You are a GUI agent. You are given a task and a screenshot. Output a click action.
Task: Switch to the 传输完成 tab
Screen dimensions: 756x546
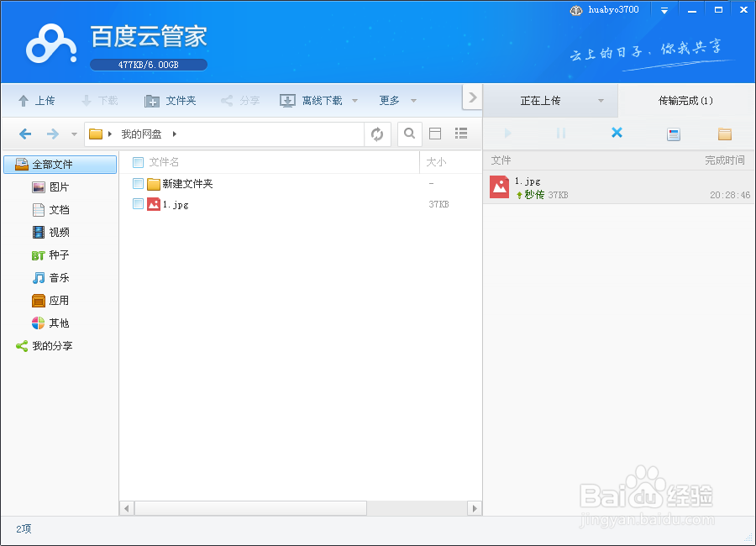click(686, 99)
